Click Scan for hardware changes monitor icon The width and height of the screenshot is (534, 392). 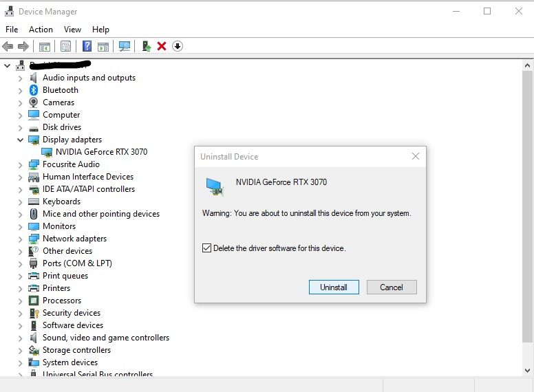(x=125, y=46)
